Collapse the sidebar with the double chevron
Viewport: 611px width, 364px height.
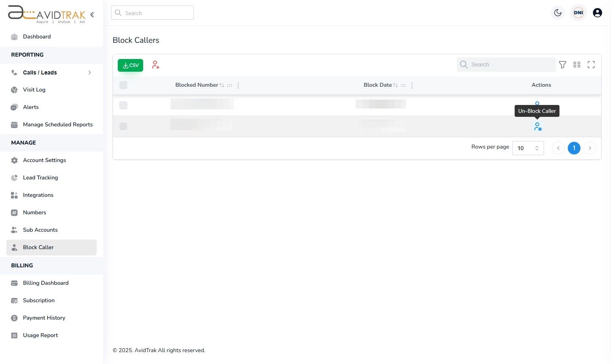coord(92,14)
